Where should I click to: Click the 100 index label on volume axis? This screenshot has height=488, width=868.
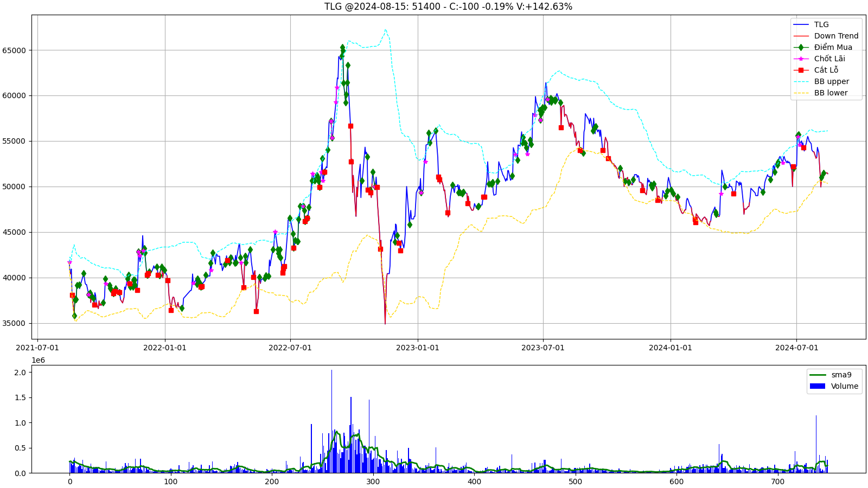tap(171, 481)
